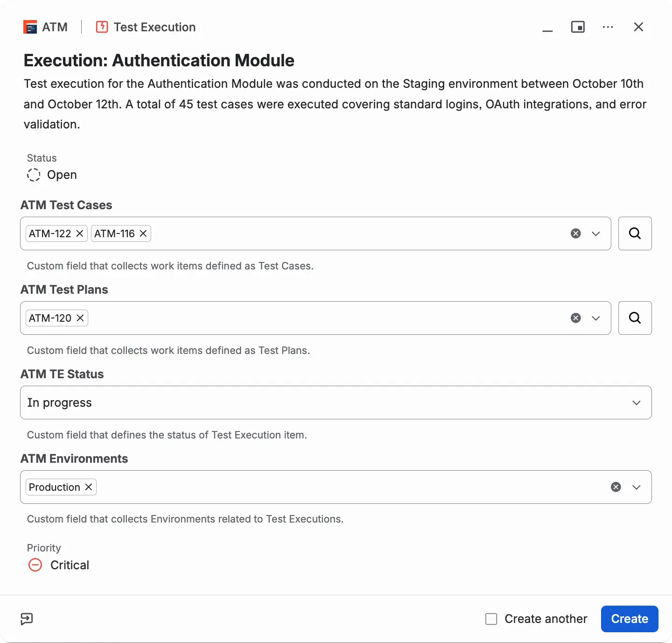Switch the dialog to full-screen view
The image size is (672, 643).
point(578,27)
